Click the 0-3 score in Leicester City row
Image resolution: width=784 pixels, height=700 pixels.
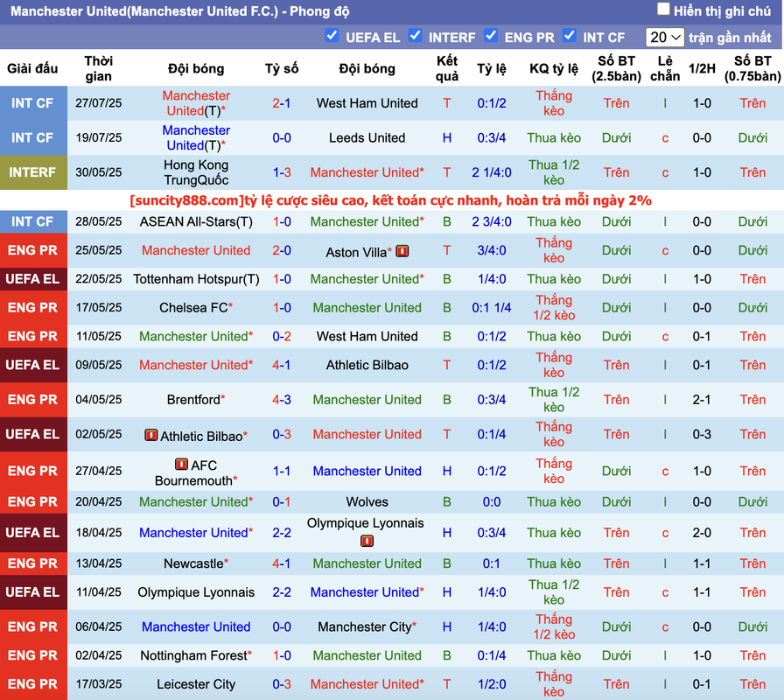pyautogui.click(x=282, y=684)
